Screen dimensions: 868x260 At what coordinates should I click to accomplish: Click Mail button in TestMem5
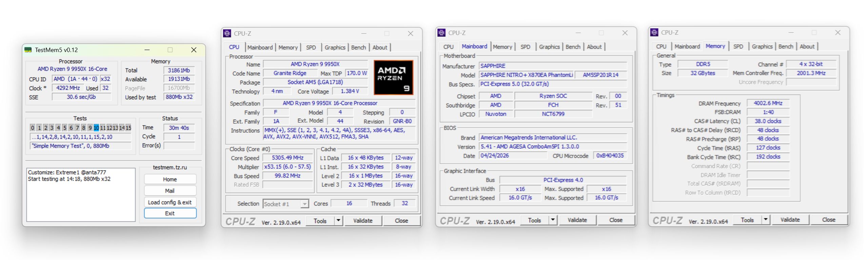tap(170, 191)
